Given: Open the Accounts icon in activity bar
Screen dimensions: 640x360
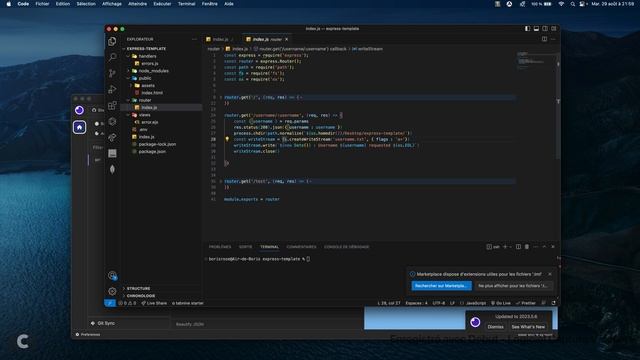Looking at the screenshot, I should pos(112,276).
